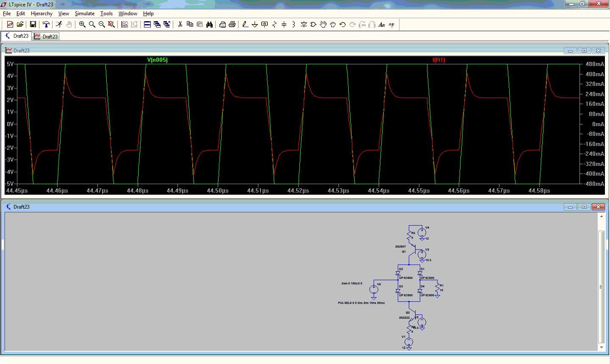Choose the diode tool in the toolbar

[304, 25]
